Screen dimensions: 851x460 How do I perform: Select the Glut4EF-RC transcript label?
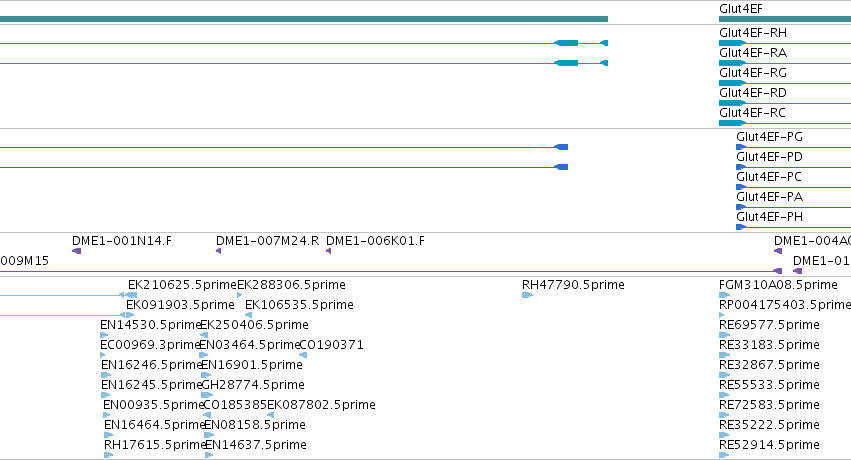tap(752, 113)
